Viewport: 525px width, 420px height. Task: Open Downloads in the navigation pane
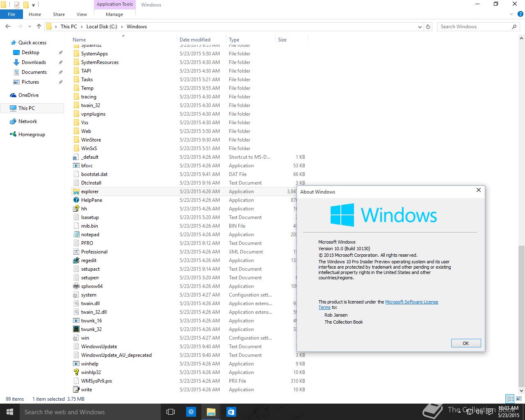[x=34, y=62]
